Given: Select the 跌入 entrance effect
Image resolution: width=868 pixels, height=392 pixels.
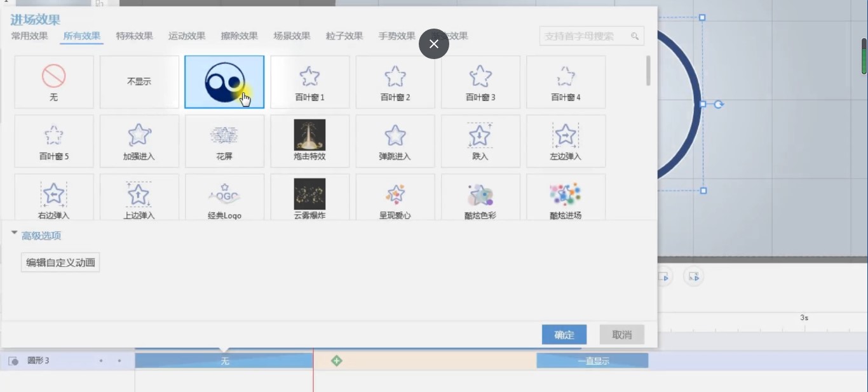Looking at the screenshot, I should (x=480, y=140).
